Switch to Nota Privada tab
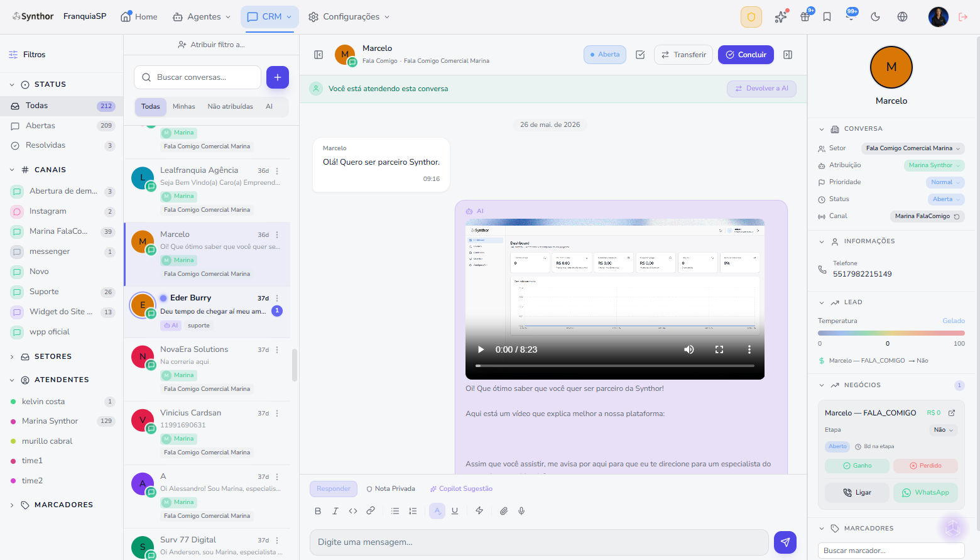980x560 pixels. [390, 489]
